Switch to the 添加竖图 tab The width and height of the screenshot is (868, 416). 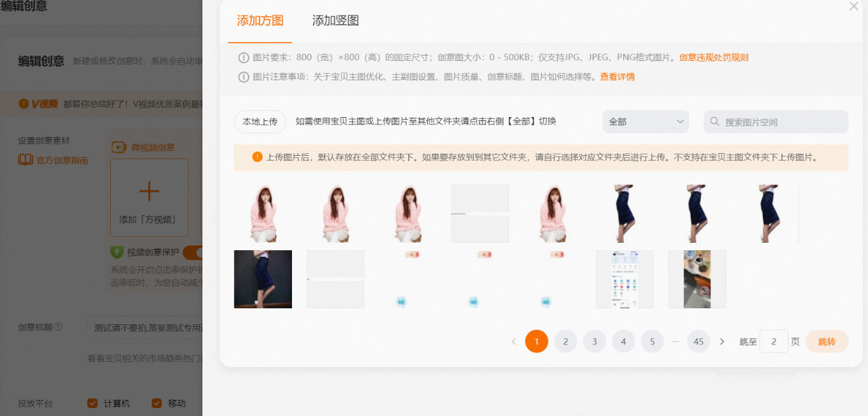coord(334,21)
